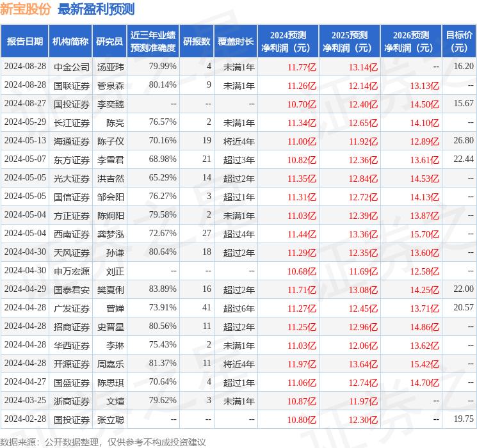Click analyst 史晋星

[111, 327]
